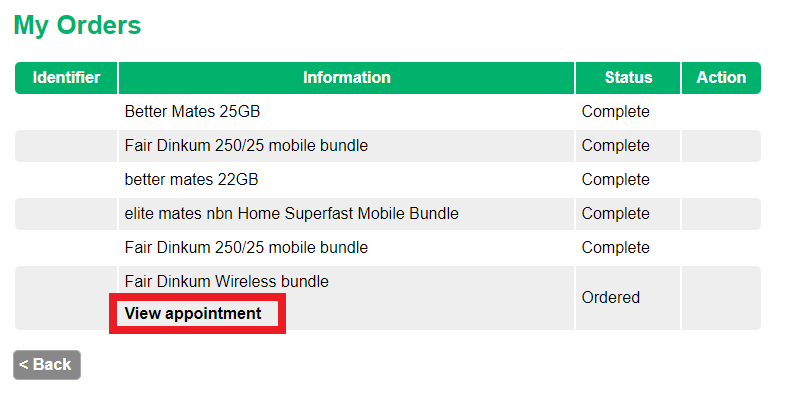Viewport: 811px width, 401px height.
Task: Click the Identifier column header
Action: [66, 78]
